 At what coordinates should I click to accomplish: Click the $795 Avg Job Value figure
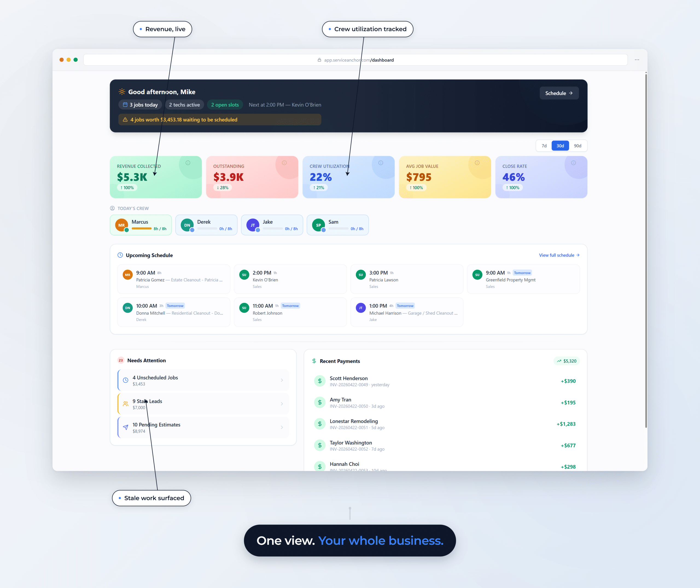[x=419, y=177]
